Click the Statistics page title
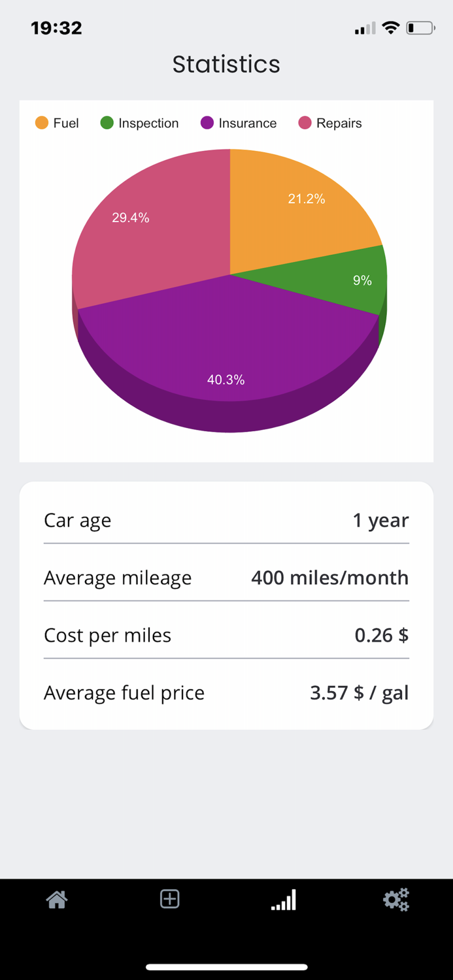This screenshot has width=453, height=980. (x=226, y=63)
